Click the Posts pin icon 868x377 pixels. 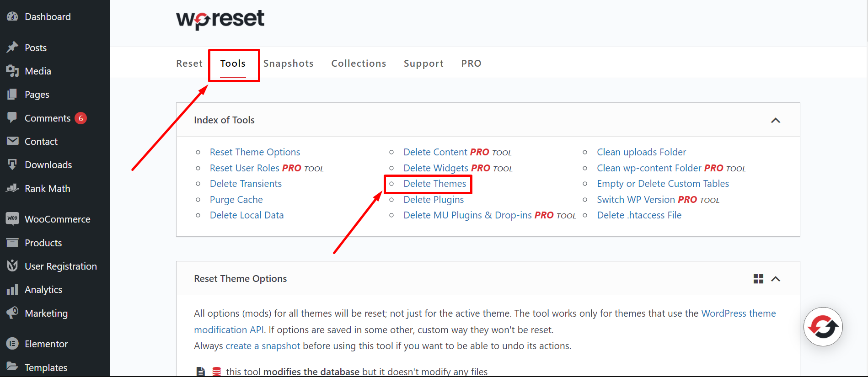(12, 47)
